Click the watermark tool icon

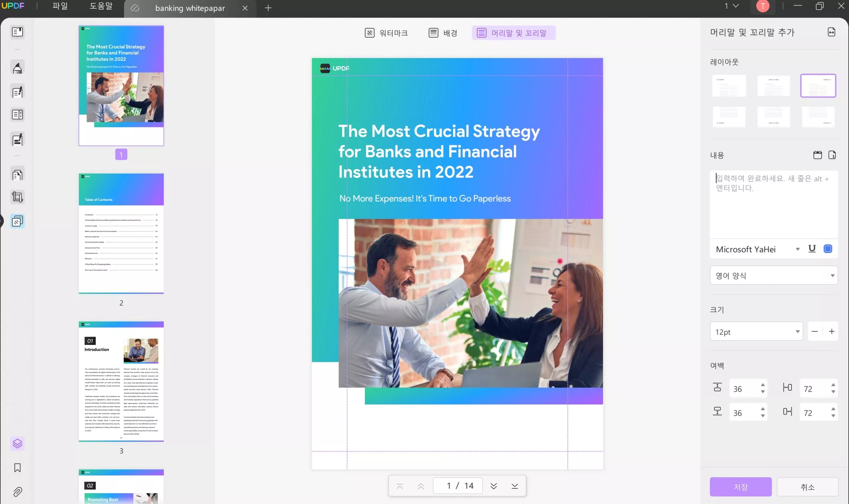[370, 32]
